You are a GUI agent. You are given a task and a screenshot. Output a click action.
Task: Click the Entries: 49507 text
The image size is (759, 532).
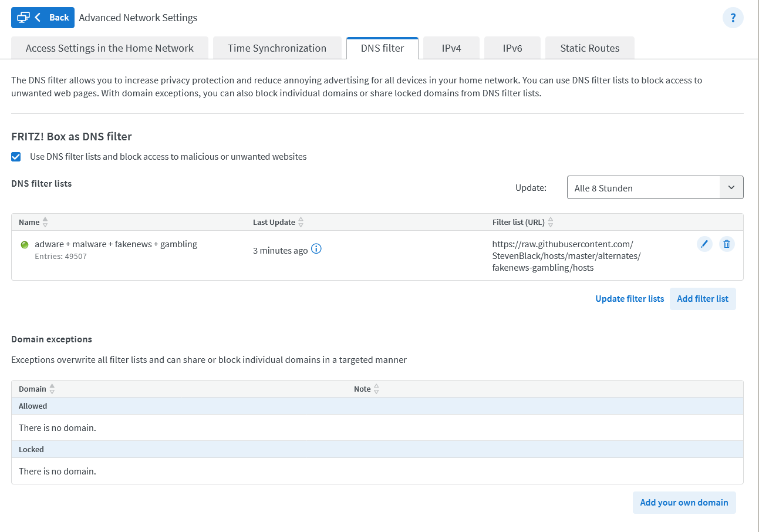(x=60, y=257)
